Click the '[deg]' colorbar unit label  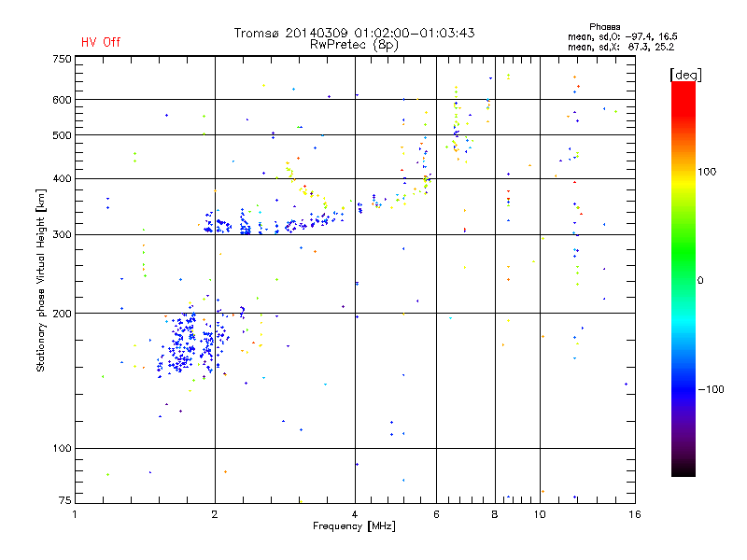685,75
